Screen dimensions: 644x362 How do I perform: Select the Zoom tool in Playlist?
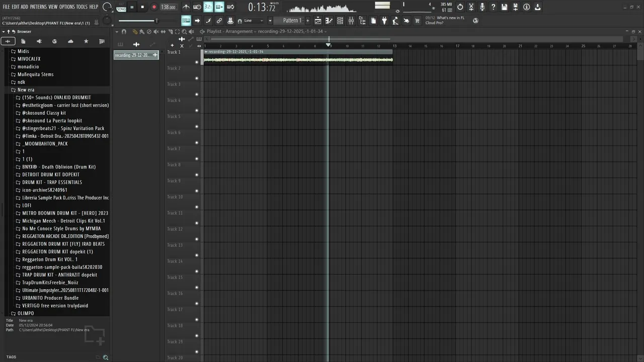coord(184,32)
